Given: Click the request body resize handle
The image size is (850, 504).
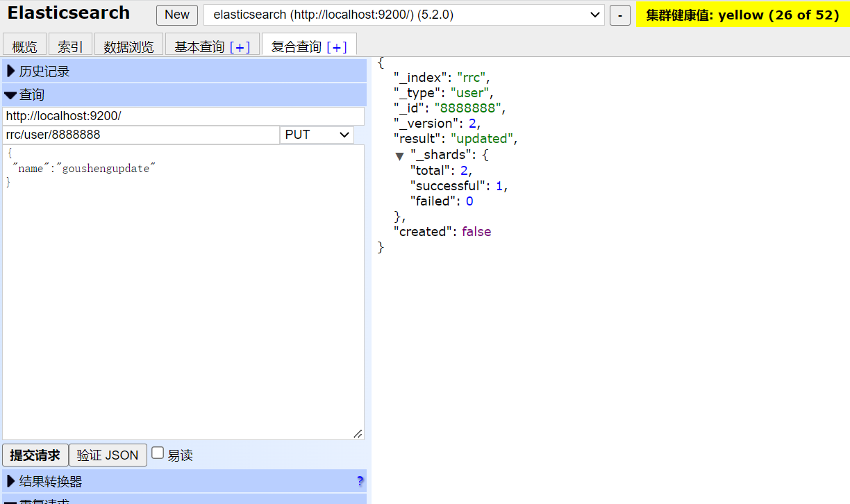Looking at the screenshot, I should [x=358, y=433].
